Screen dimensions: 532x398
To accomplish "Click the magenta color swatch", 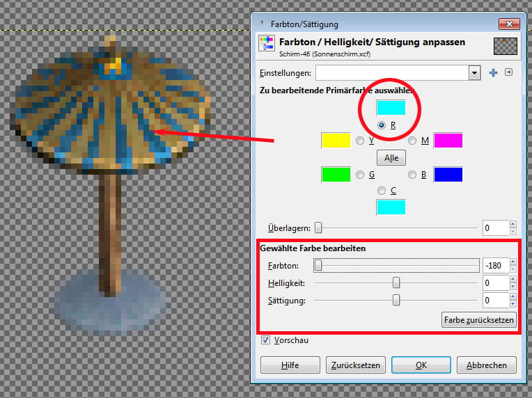I will (448, 141).
